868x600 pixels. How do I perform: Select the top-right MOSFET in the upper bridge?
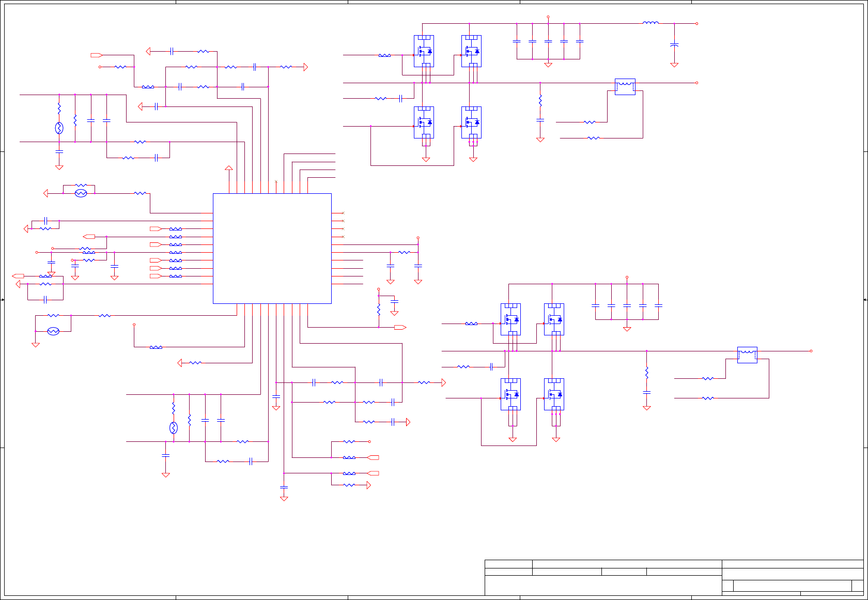tap(471, 51)
